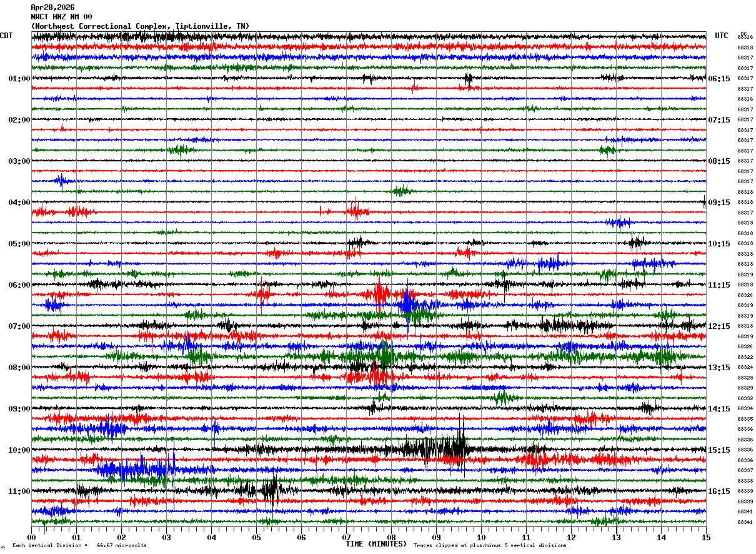Image resolution: width=756 pixels, height=554 pixels.
Task: Select the 10:00 CDT time label
Action: pos(19,450)
